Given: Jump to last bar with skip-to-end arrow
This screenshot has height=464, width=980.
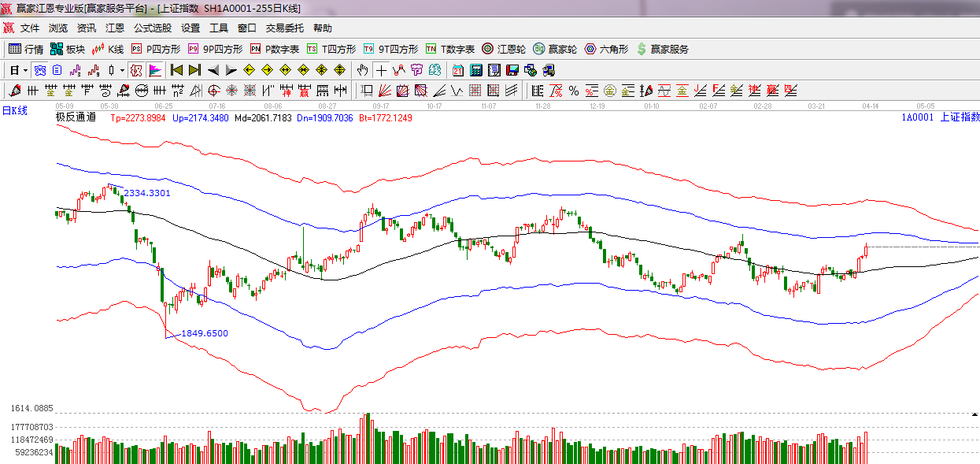Looking at the screenshot, I should point(194,70).
